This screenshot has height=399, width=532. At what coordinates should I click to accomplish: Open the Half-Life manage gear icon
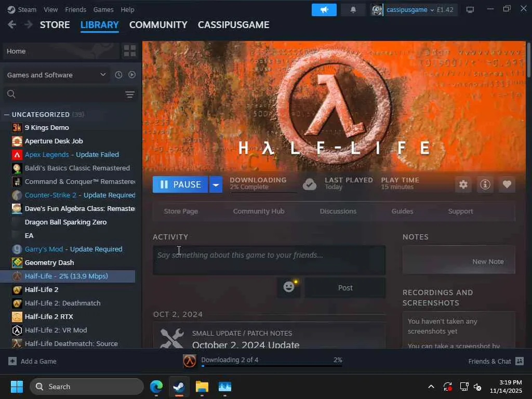coord(463,184)
